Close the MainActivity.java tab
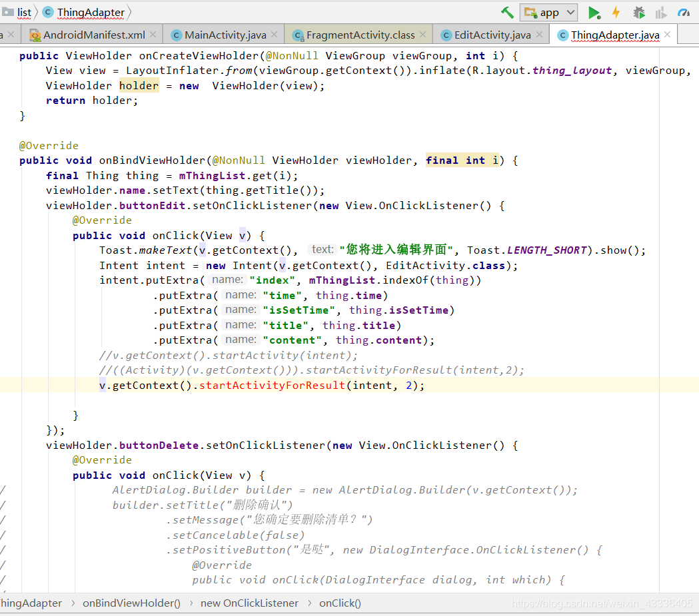The height and width of the screenshot is (616, 699). point(274,35)
